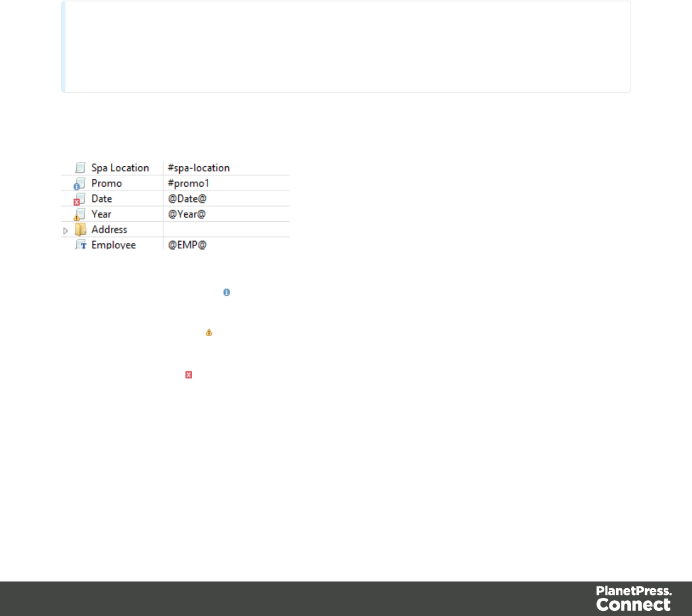Click the standalone blue info icon
The height and width of the screenshot is (616, 692).
tap(227, 292)
